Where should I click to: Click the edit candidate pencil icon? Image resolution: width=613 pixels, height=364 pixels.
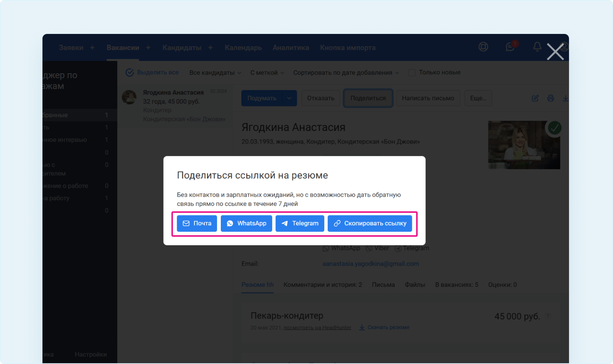[535, 98]
